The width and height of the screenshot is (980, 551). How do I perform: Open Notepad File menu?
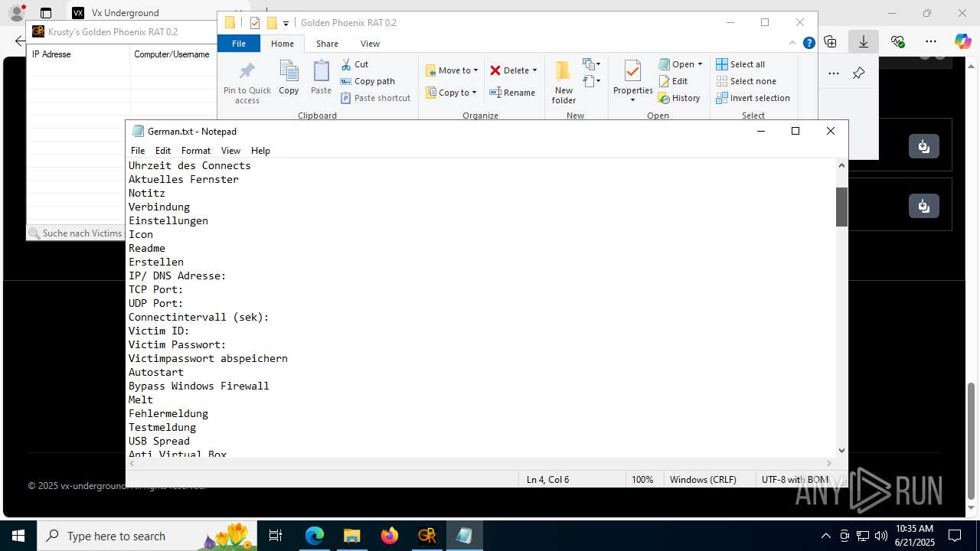(x=138, y=151)
